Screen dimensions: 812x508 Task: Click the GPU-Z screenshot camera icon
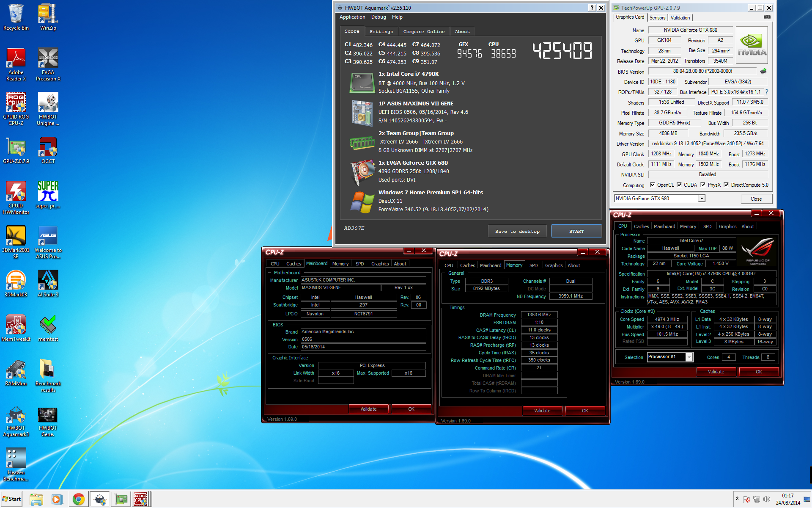point(767,17)
